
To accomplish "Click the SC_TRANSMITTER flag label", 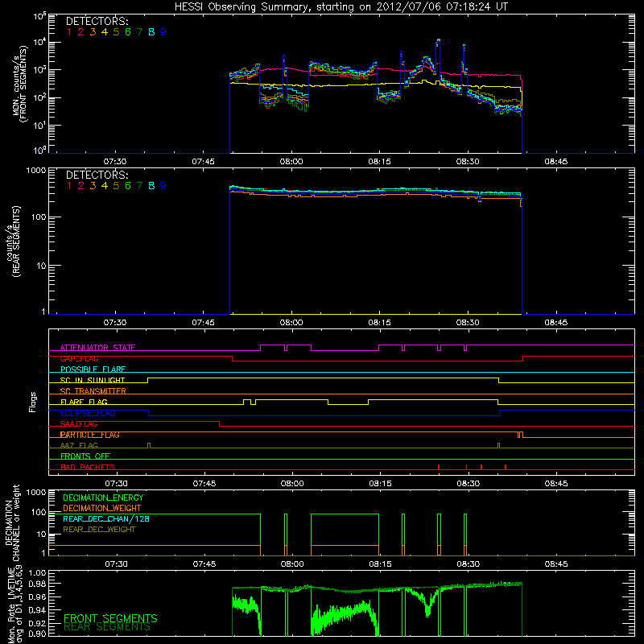I will pyautogui.click(x=93, y=391).
